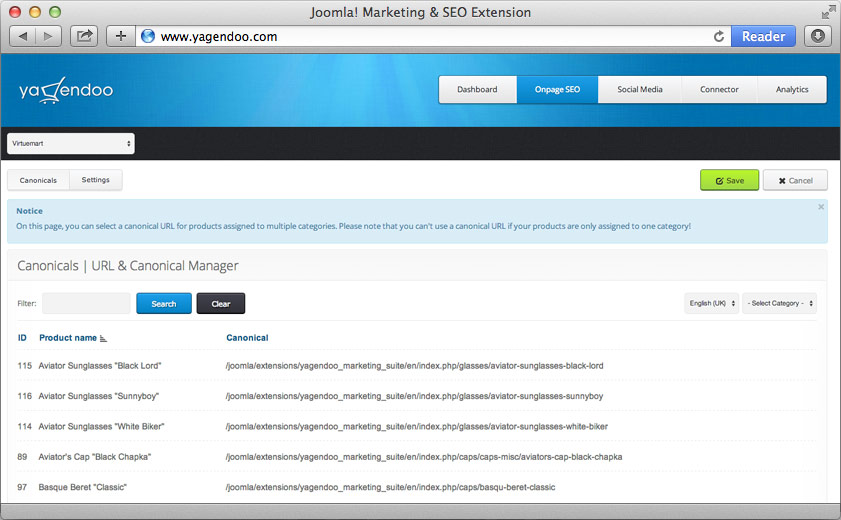Open the Select Category dropdown
This screenshot has height=520, width=841.
pyautogui.click(x=780, y=303)
